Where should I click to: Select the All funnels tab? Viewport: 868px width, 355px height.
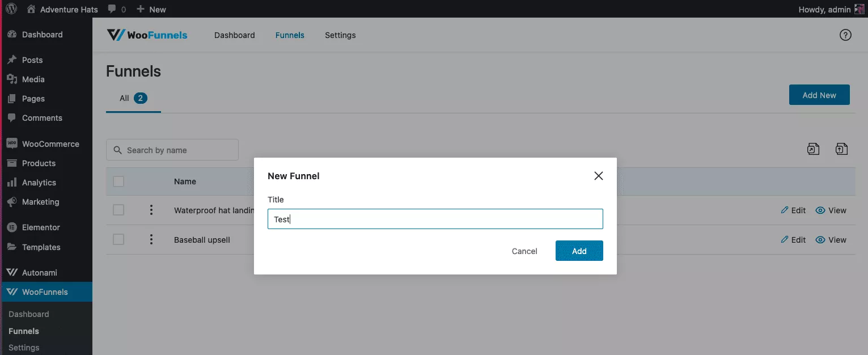(133, 98)
